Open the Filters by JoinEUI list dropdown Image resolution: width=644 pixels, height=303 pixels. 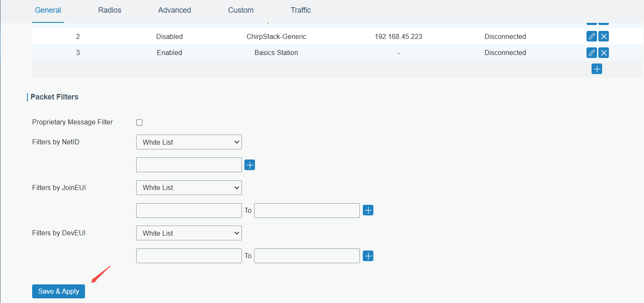tap(189, 187)
